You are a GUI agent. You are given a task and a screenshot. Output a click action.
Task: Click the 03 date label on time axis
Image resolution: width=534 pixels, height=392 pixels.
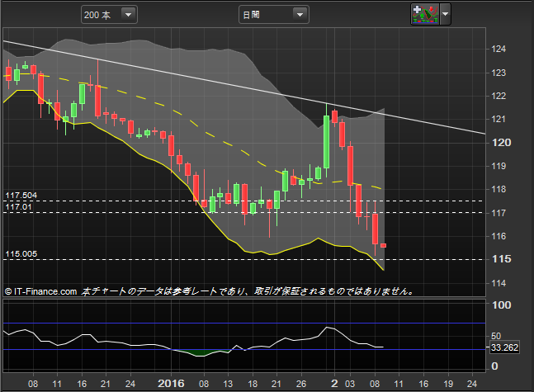[x=350, y=384]
